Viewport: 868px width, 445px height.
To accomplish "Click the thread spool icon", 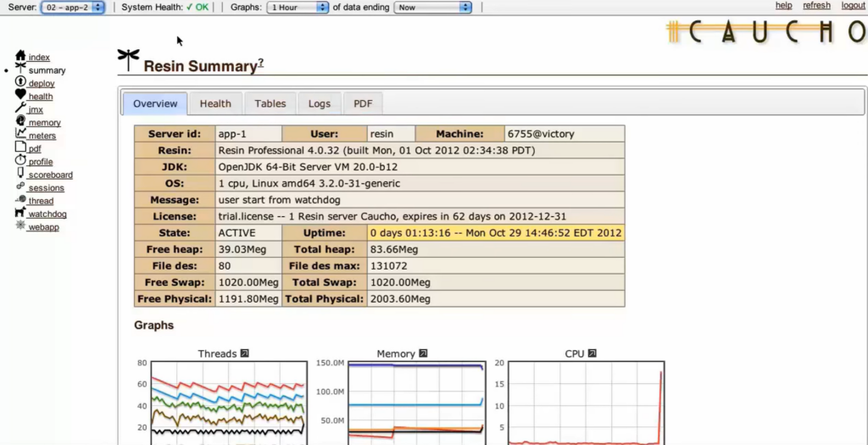I will click(x=20, y=199).
